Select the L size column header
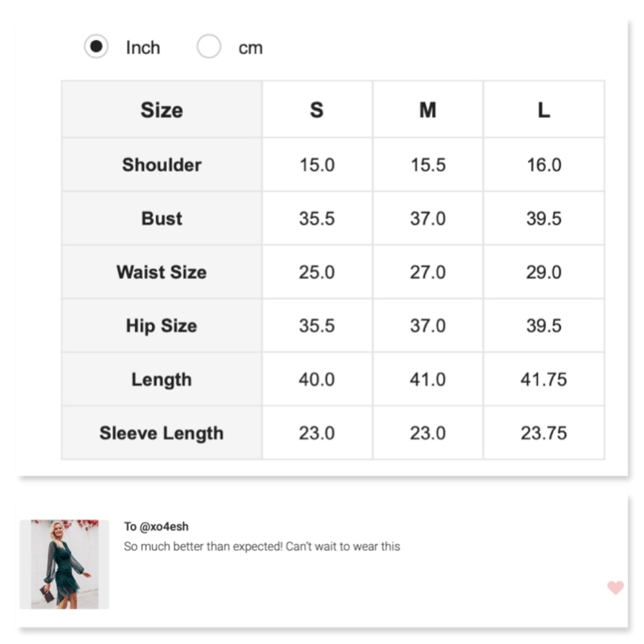 [544, 110]
